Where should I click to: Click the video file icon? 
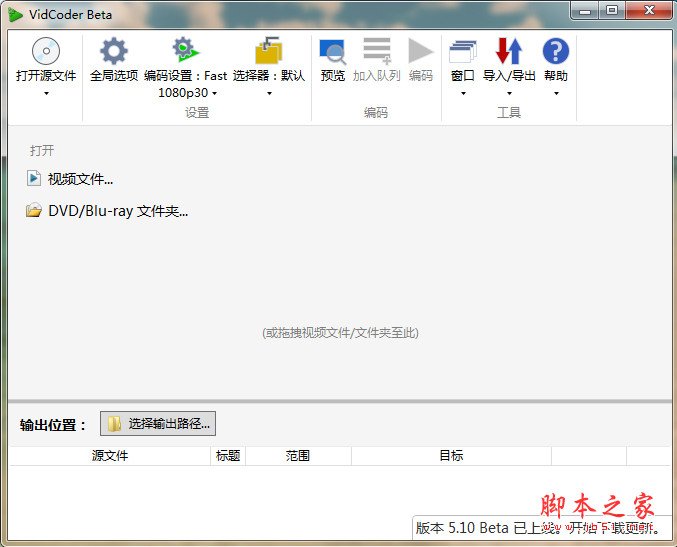point(34,178)
